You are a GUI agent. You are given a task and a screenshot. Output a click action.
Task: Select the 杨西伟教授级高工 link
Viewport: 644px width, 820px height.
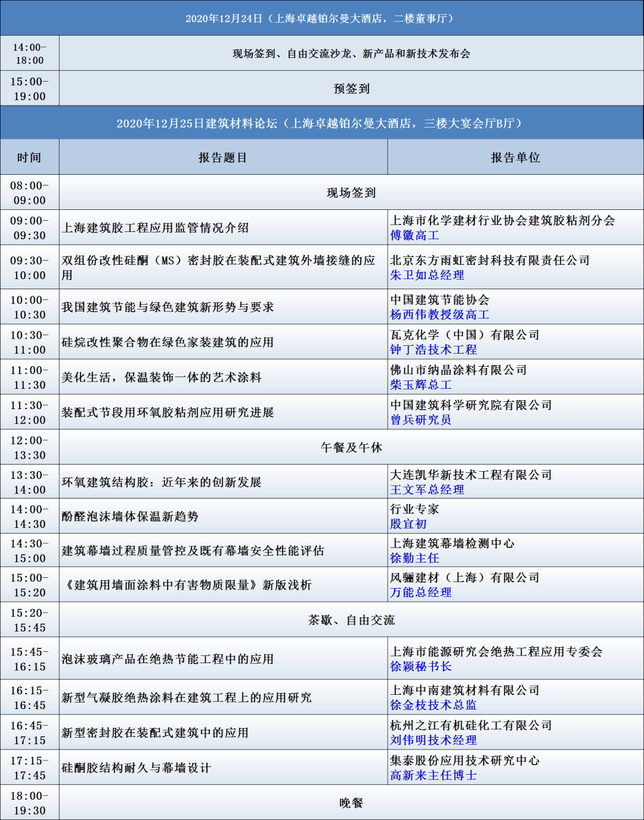(439, 315)
